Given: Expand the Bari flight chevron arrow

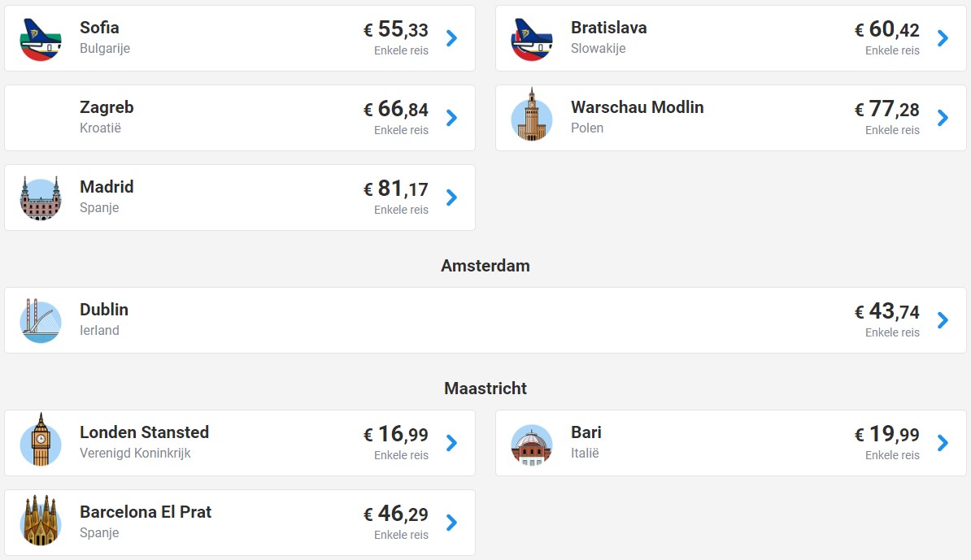Looking at the screenshot, I should [943, 443].
